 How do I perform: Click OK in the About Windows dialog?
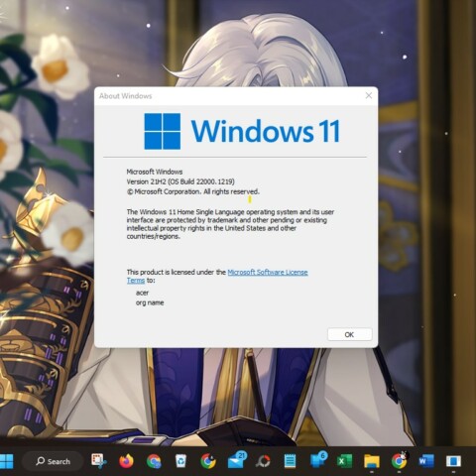(x=350, y=334)
